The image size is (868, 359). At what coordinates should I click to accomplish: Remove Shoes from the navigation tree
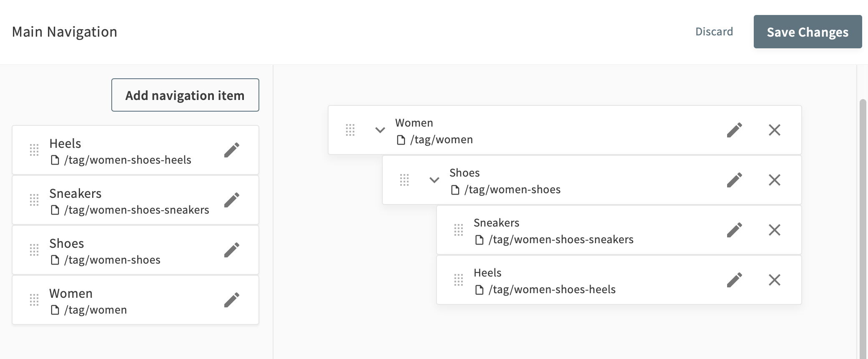coord(775,180)
